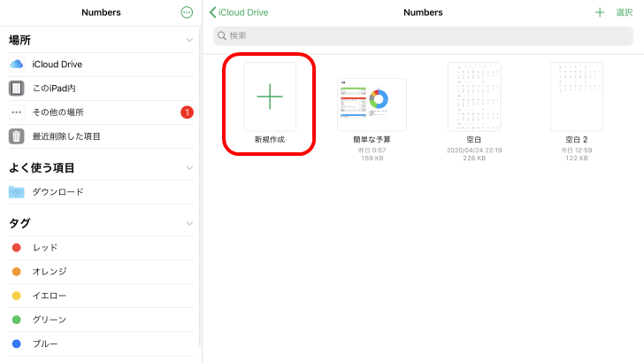644x363 pixels.
Task: Tap the 選択 button
Action: click(x=625, y=12)
